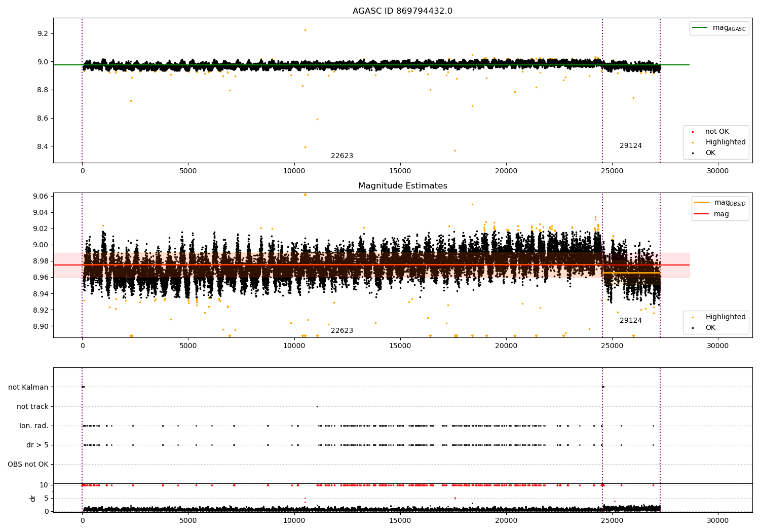
Task: Click the '29124' annotation in the middle panel
Action: [631, 321]
